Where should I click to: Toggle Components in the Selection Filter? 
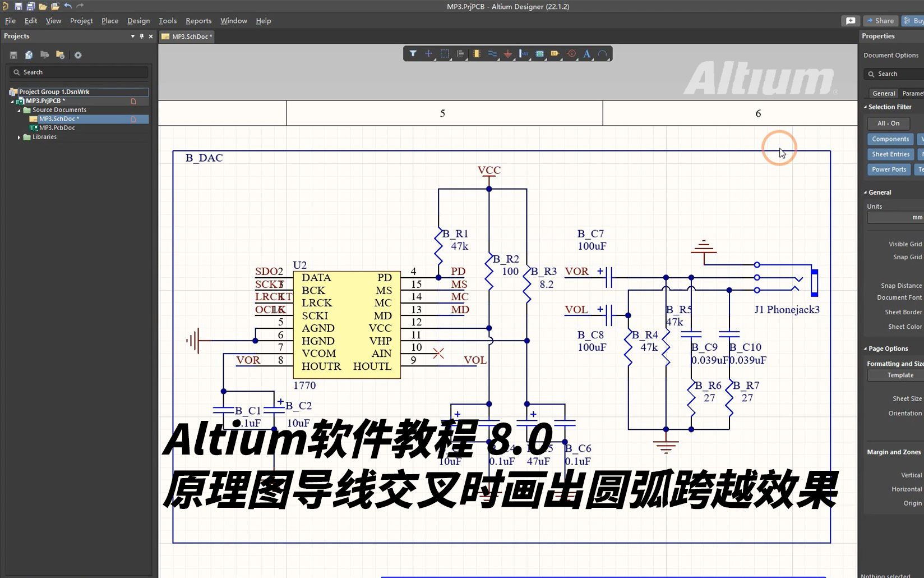coord(890,139)
